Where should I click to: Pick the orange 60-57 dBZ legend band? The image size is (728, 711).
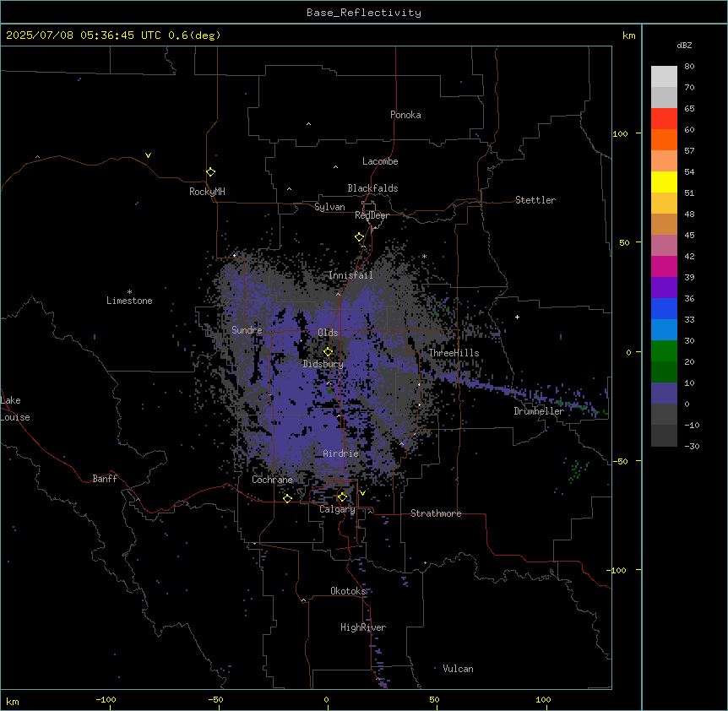point(664,140)
